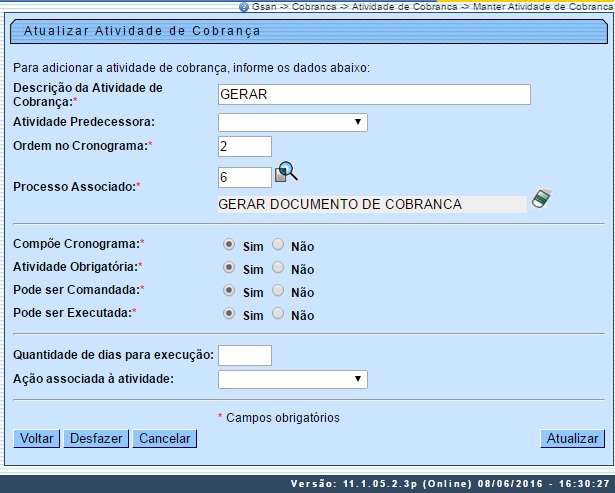
Task: Click the help icon before Gsan breadcrumb
Action: [x=244, y=6]
